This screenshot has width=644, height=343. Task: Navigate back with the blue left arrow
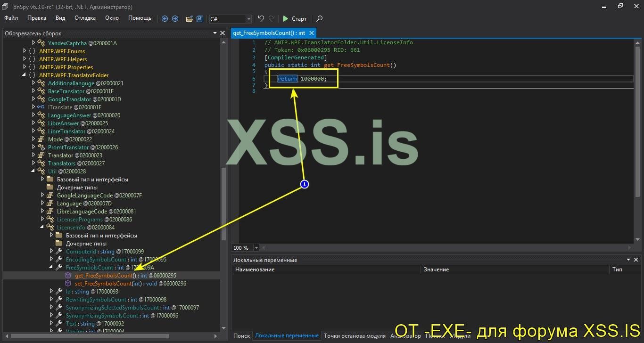[x=165, y=19]
